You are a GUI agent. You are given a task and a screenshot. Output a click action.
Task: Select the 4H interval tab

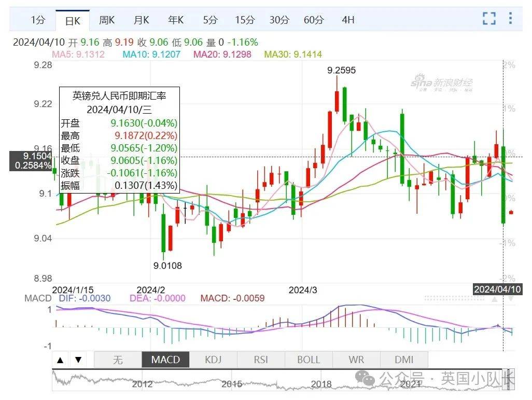click(348, 20)
